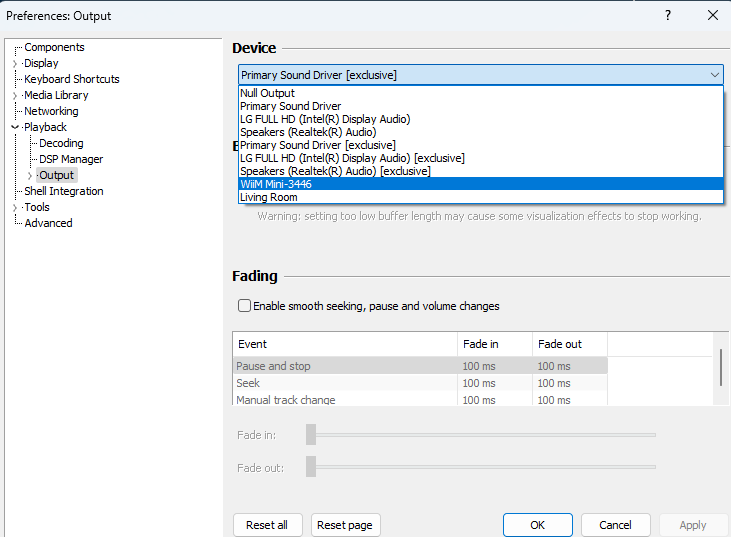Collapse the Device dropdown arrow
Viewport: 731px width, 537px height.
[x=714, y=75]
